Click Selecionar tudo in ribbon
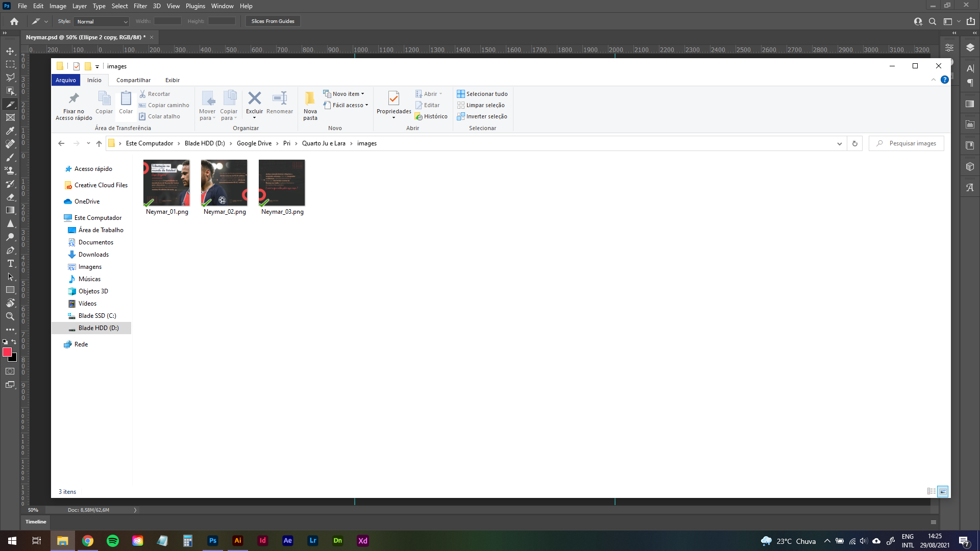The height and width of the screenshot is (551, 980). (x=482, y=94)
